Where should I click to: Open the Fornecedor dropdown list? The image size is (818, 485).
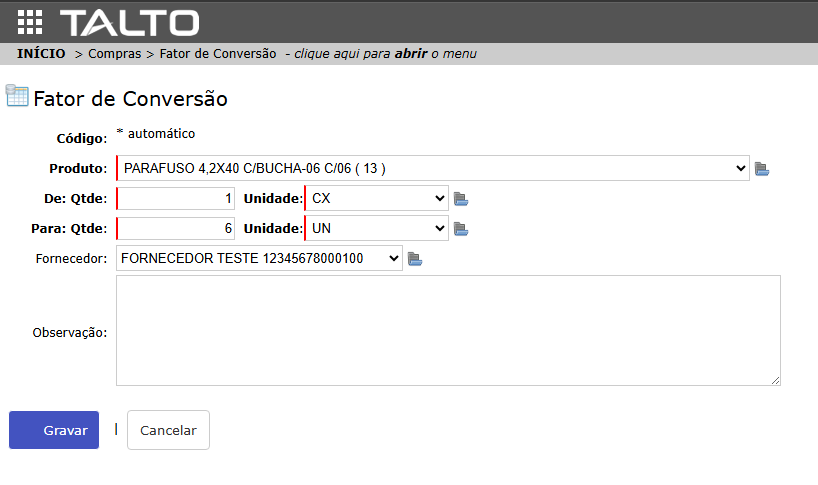click(259, 259)
